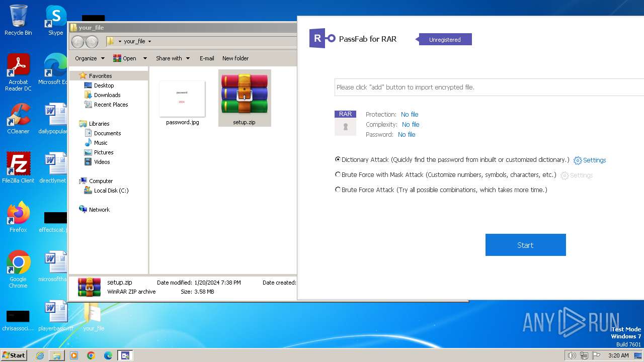Click the Action Center flag tray icon

coord(596,355)
